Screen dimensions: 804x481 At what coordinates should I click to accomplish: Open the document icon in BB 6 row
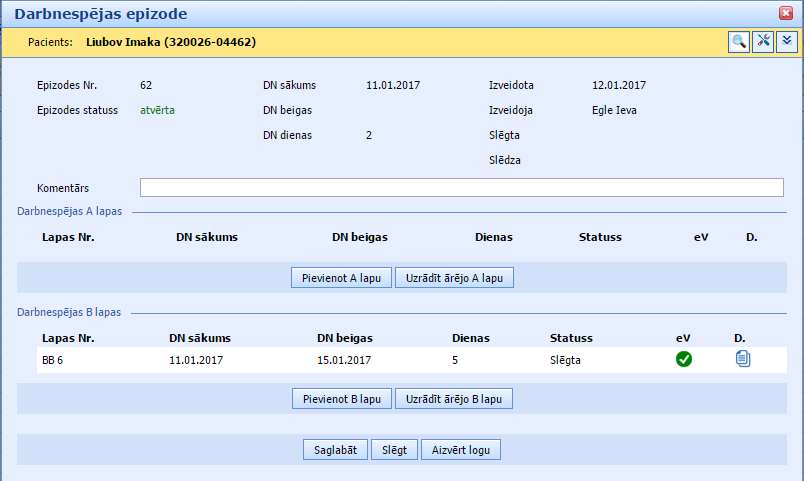(x=742, y=360)
